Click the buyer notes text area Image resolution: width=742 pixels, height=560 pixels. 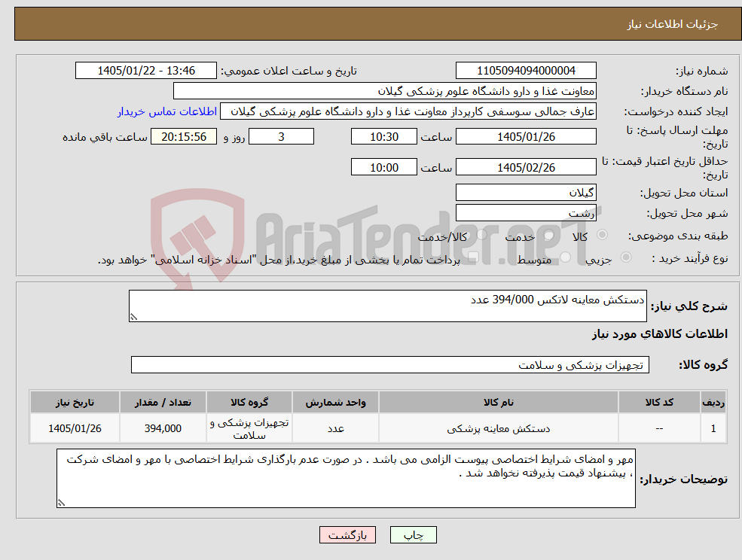pyautogui.click(x=346, y=478)
